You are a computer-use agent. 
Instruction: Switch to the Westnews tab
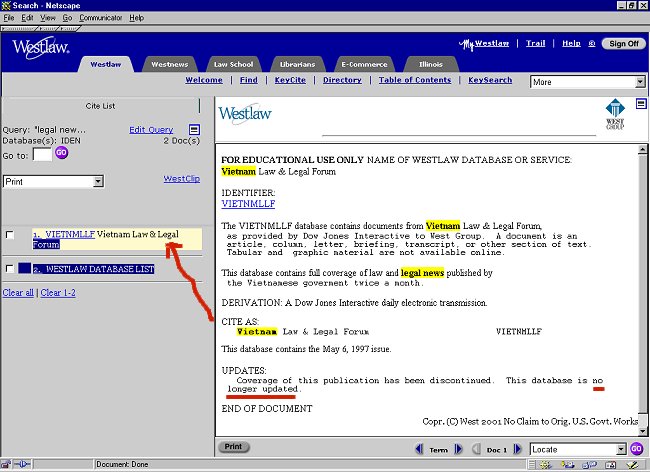coord(170,64)
